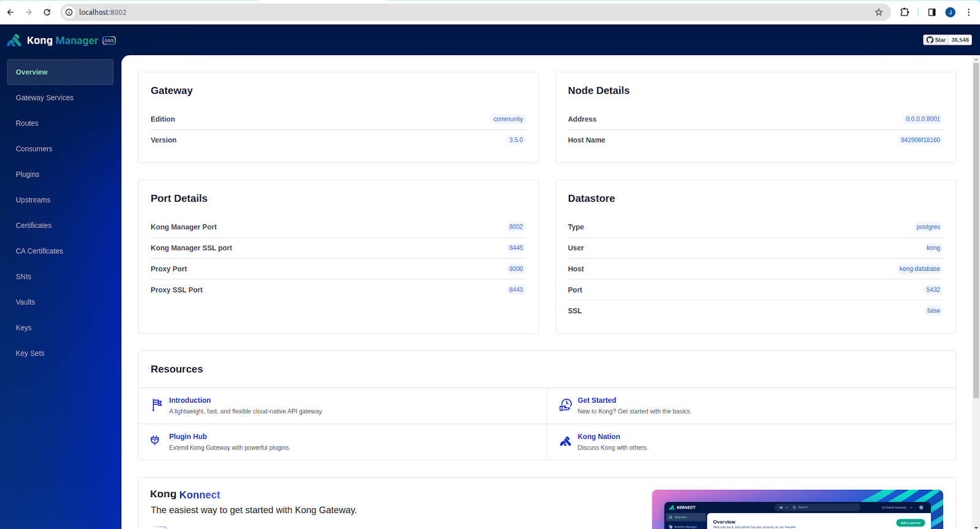Viewport: 980px width, 529px height.
Task: Visit the Kong Nation link
Action: pos(599,436)
